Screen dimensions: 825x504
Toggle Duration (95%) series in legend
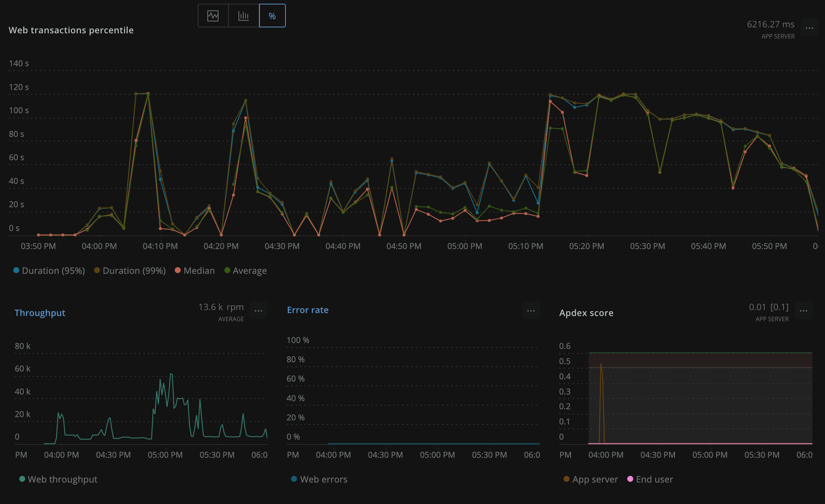pyautogui.click(x=49, y=271)
